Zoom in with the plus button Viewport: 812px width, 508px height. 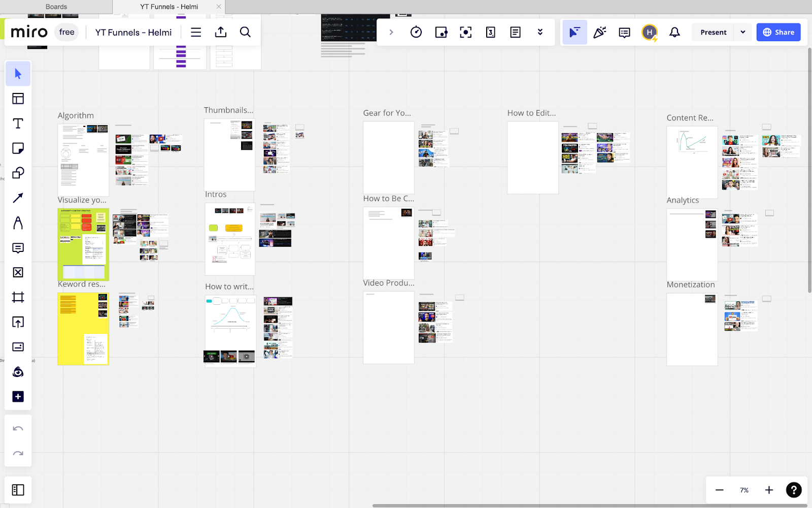coord(769,490)
